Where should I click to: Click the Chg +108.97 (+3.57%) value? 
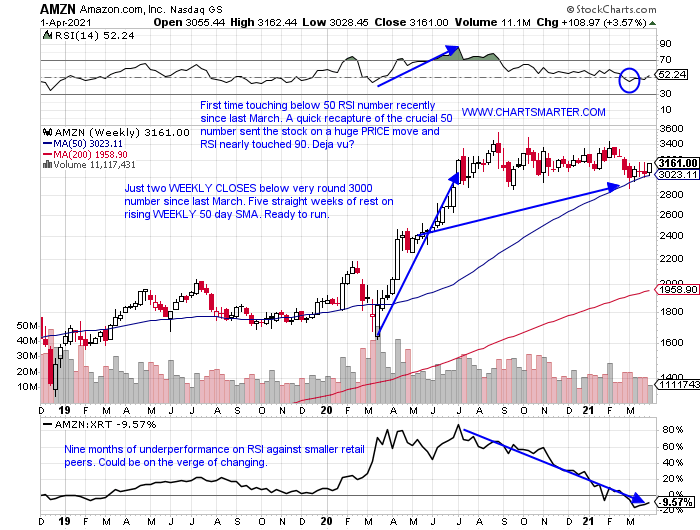[x=591, y=22]
